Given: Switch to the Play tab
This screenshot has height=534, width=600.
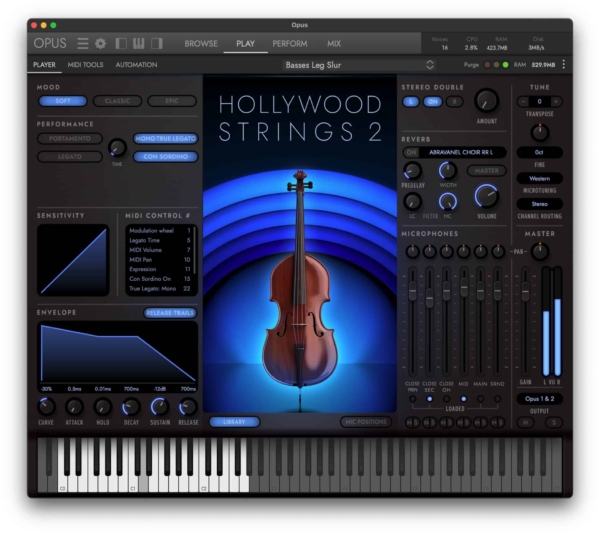Looking at the screenshot, I should pos(245,44).
